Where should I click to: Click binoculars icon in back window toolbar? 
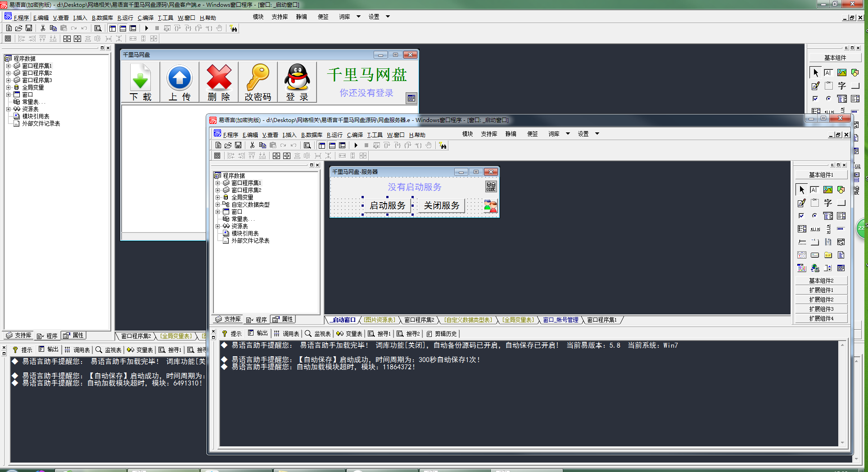233,28
